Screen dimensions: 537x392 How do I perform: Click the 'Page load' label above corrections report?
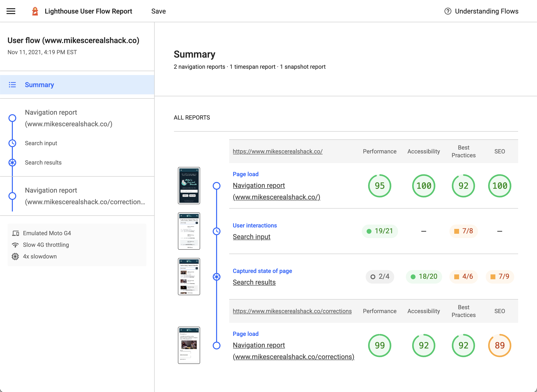[246, 334]
